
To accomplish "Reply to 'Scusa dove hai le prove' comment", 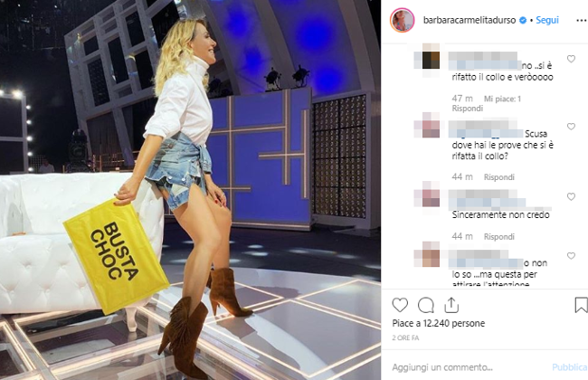I will [x=498, y=177].
